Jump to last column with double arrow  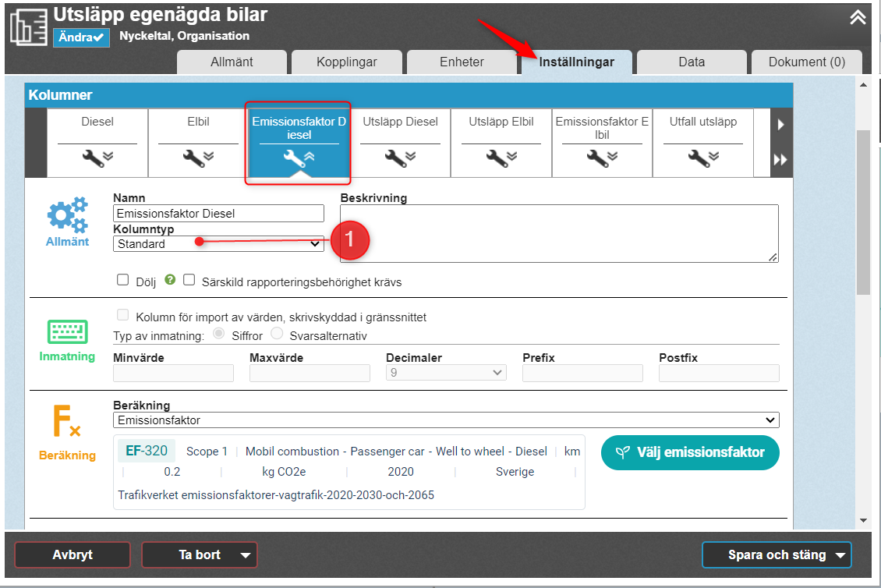click(780, 160)
